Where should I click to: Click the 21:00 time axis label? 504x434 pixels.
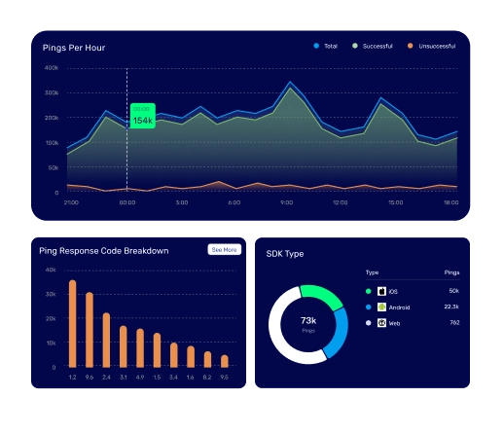tap(71, 202)
